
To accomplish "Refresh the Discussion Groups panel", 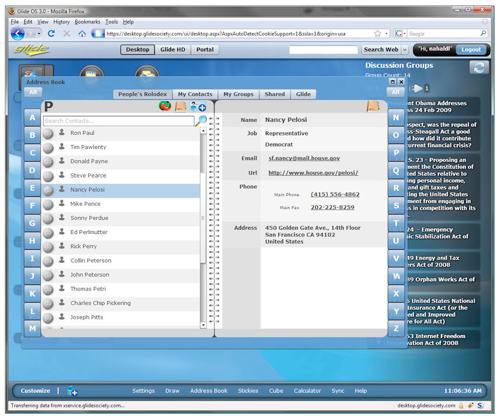I will [479, 68].
